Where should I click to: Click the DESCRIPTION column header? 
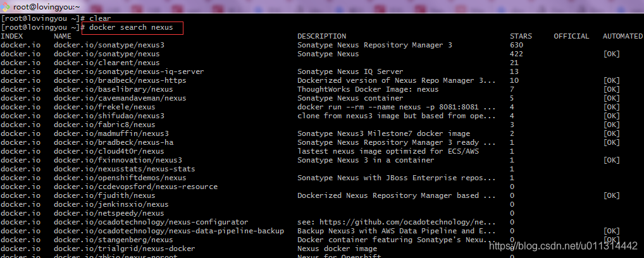pyautogui.click(x=321, y=36)
